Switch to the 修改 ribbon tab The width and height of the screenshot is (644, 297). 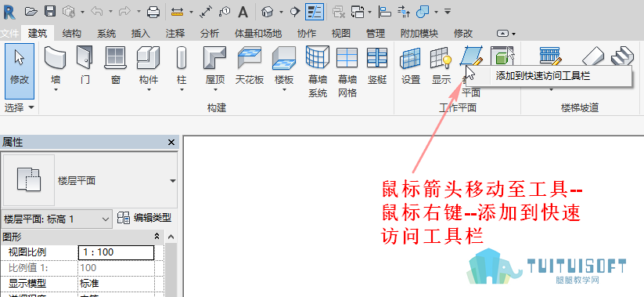tap(463, 34)
